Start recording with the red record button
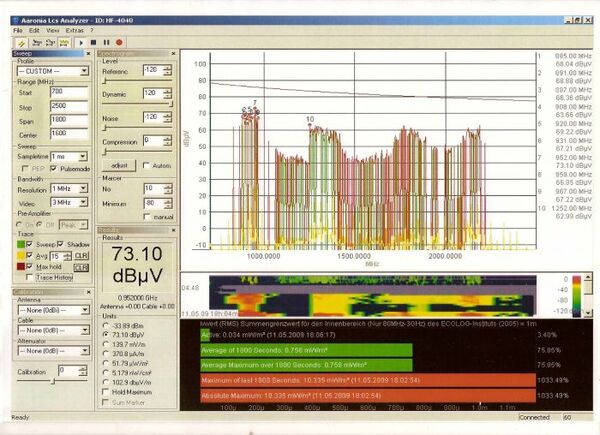The image size is (600, 435). [x=119, y=42]
